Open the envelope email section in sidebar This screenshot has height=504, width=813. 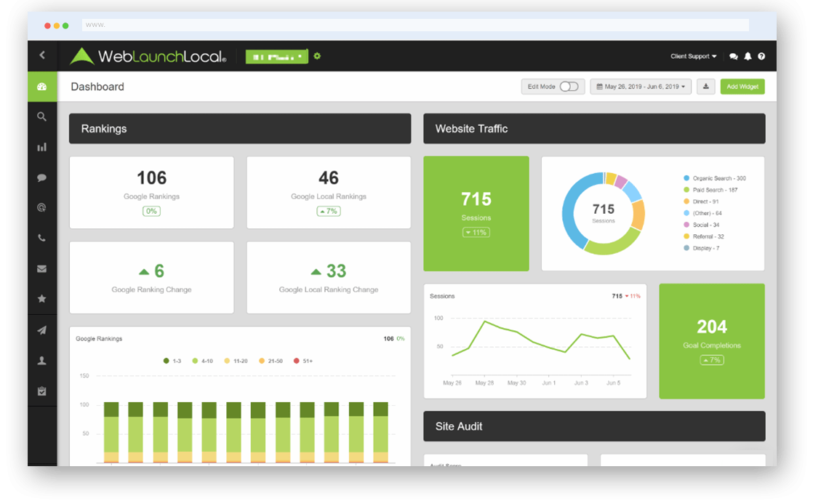pyautogui.click(x=42, y=268)
